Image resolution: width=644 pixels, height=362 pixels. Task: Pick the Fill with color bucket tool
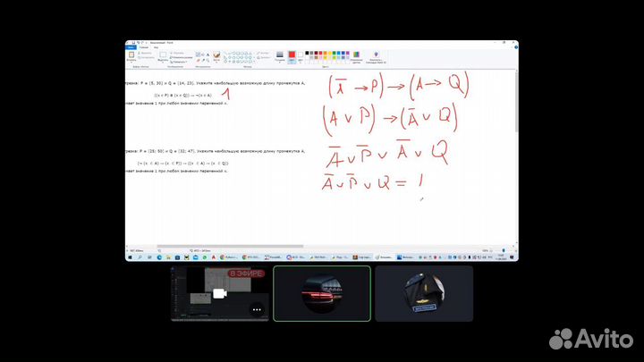(202, 54)
